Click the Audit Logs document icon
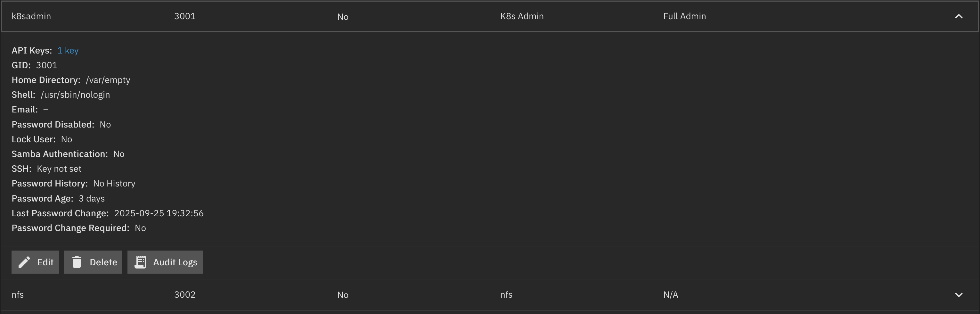This screenshot has width=980, height=314. (x=140, y=262)
